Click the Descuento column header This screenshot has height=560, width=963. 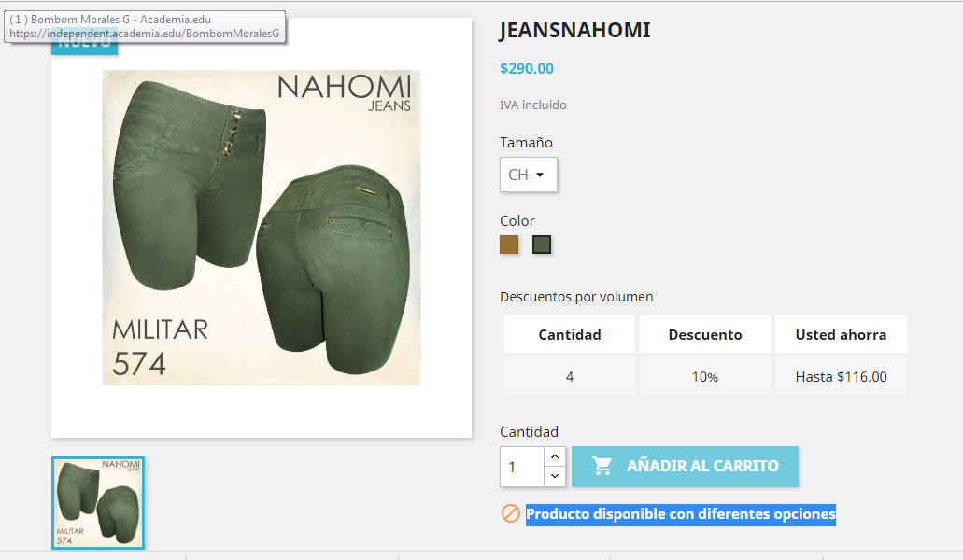705,334
